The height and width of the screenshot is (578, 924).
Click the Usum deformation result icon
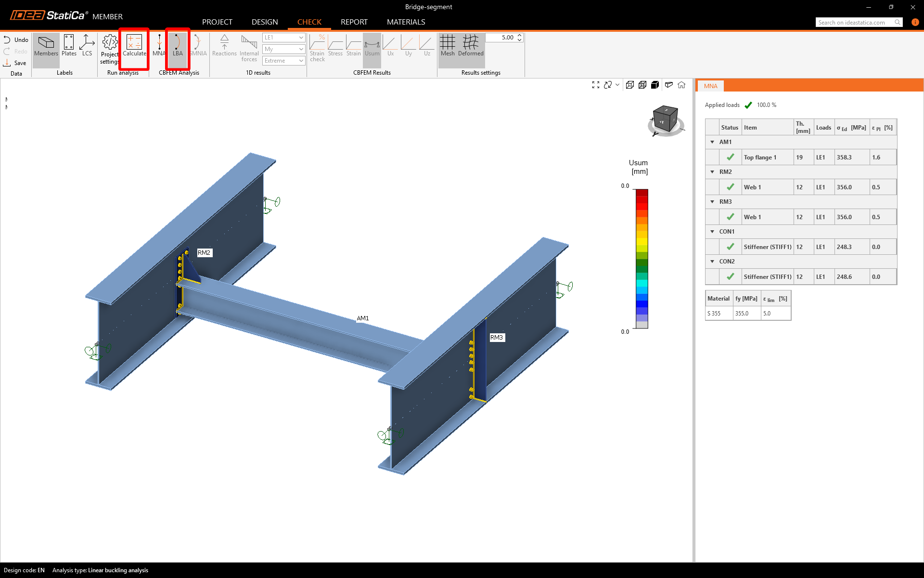coord(372,46)
